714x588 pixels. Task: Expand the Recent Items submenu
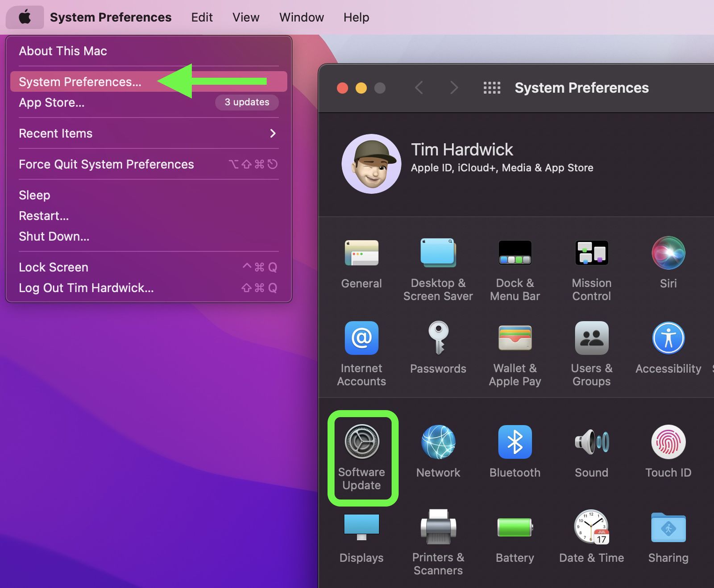148,133
